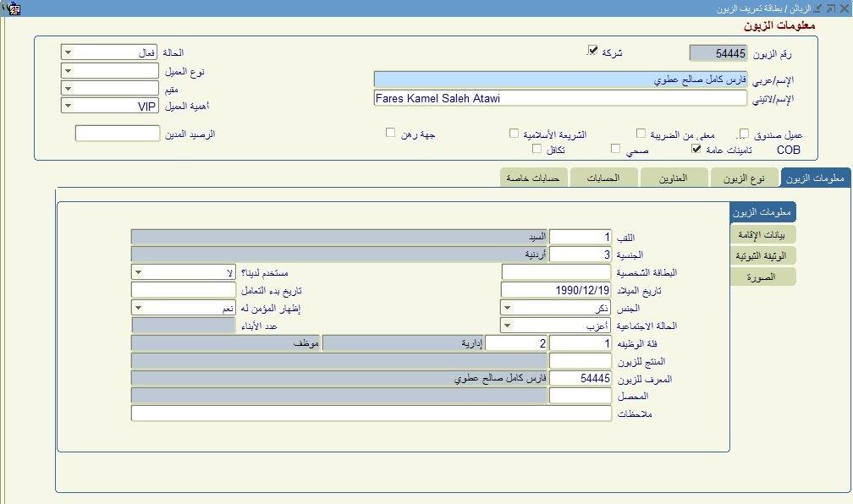Screen dimensions: 853x504
Task: Open the الحسابات tab
Action: pyautogui.click(x=603, y=178)
